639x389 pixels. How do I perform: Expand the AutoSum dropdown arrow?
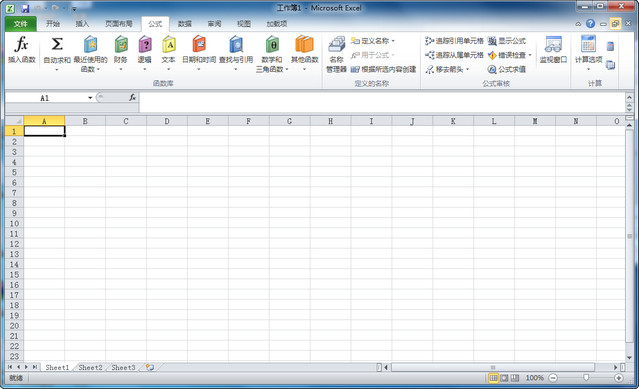(57, 70)
